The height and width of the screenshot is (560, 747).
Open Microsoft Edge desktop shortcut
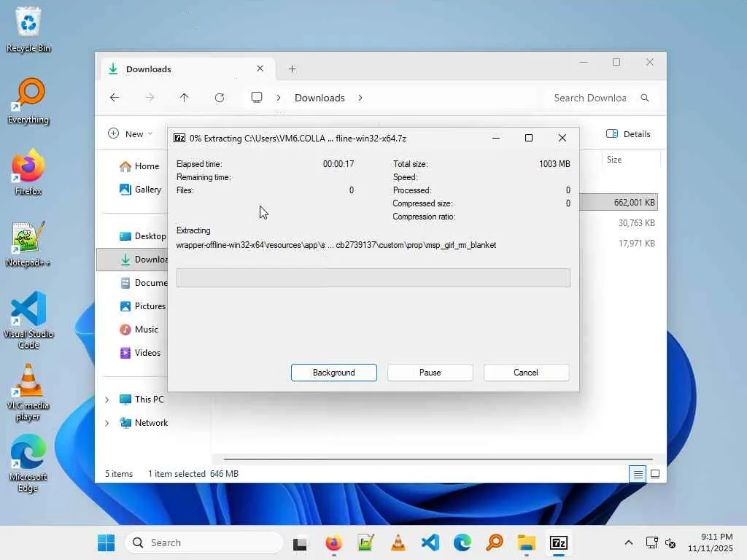pos(28,463)
